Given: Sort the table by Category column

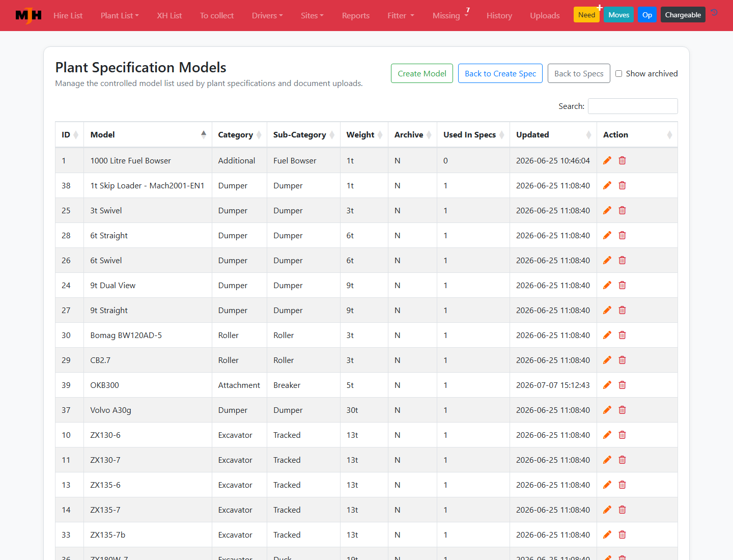Looking at the screenshot, I should (x=239, y=135).
